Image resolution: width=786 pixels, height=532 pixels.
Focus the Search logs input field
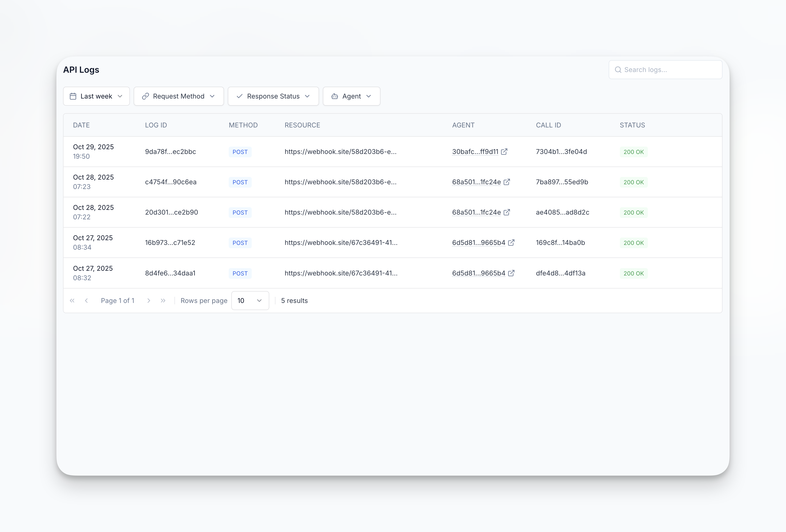(x=670, y=70)
